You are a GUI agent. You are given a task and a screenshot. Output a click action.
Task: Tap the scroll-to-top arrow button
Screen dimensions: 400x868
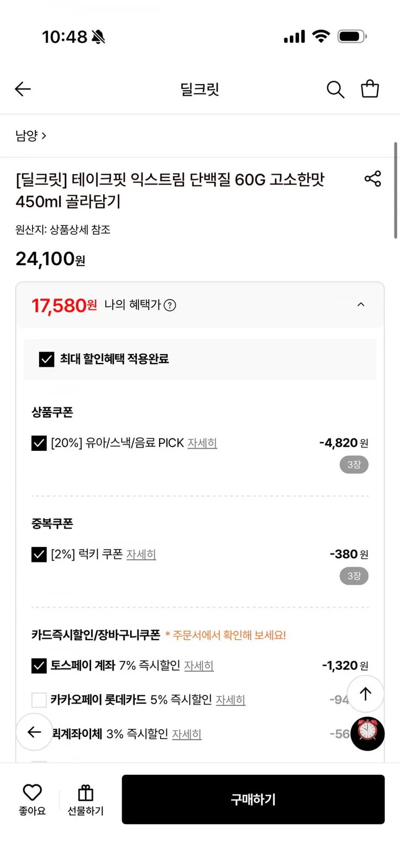click(365, 694)
